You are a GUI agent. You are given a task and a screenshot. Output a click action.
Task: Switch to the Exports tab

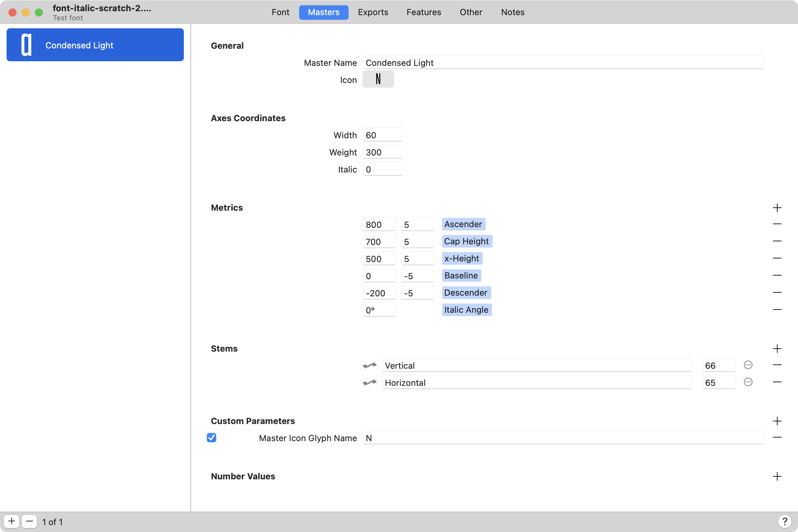pos(373,12)
